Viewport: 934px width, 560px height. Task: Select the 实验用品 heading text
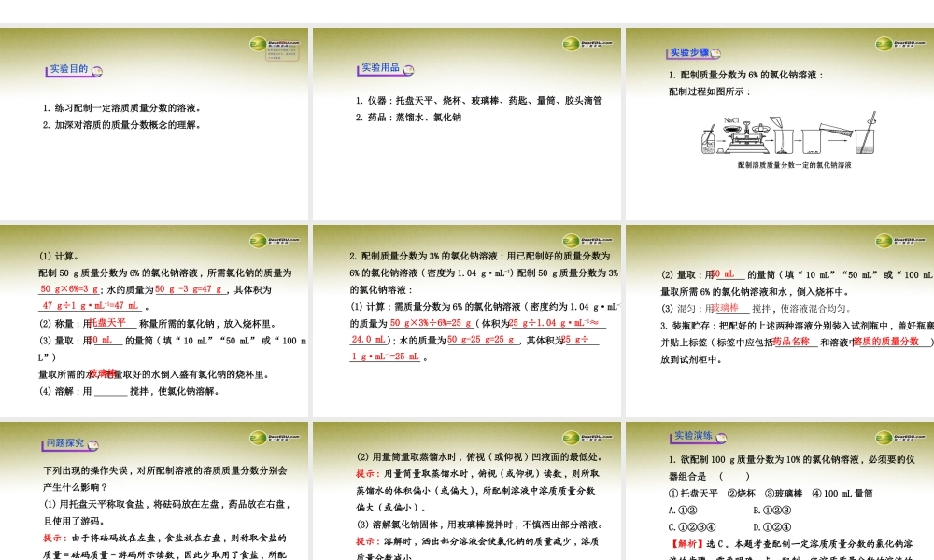pos(381,68)
